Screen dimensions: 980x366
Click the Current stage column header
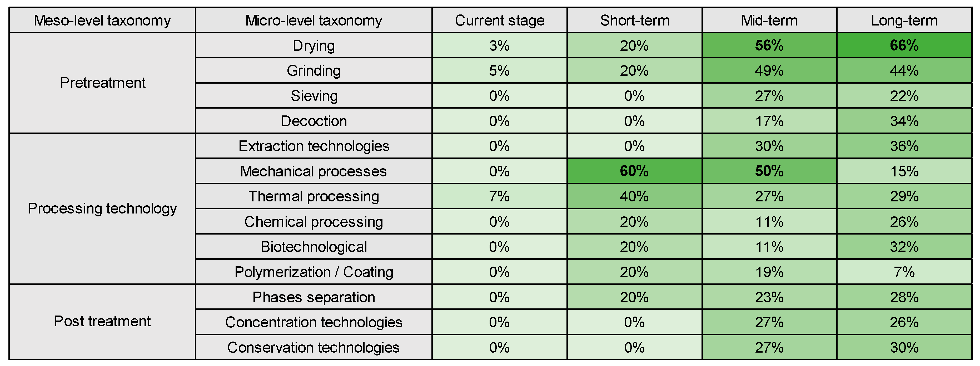(499, 21)
